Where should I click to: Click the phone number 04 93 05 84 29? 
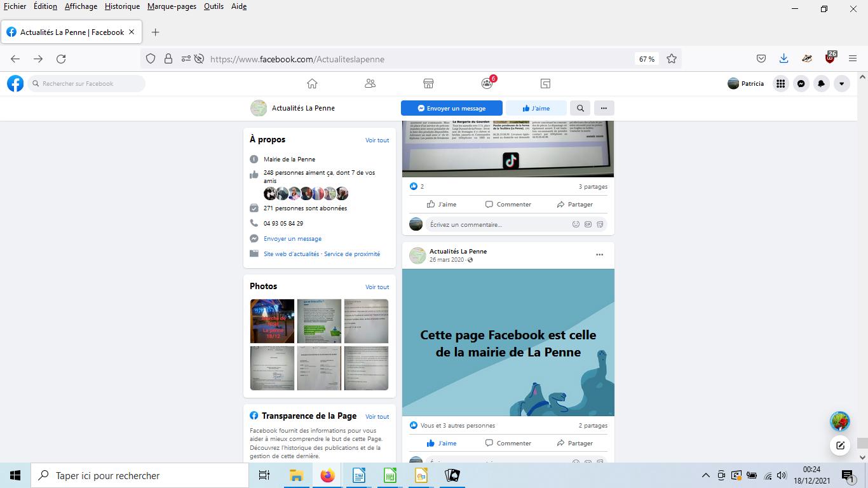click(x=283, y=224)
